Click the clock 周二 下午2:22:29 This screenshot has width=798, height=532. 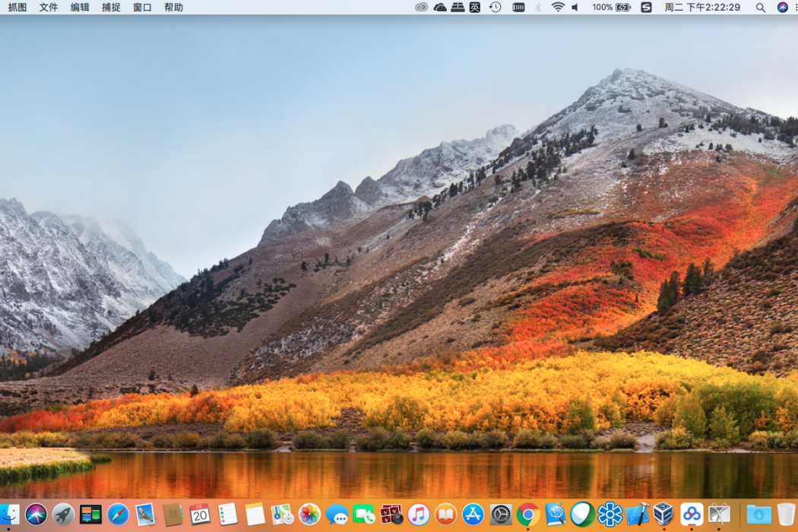point(702,7)
